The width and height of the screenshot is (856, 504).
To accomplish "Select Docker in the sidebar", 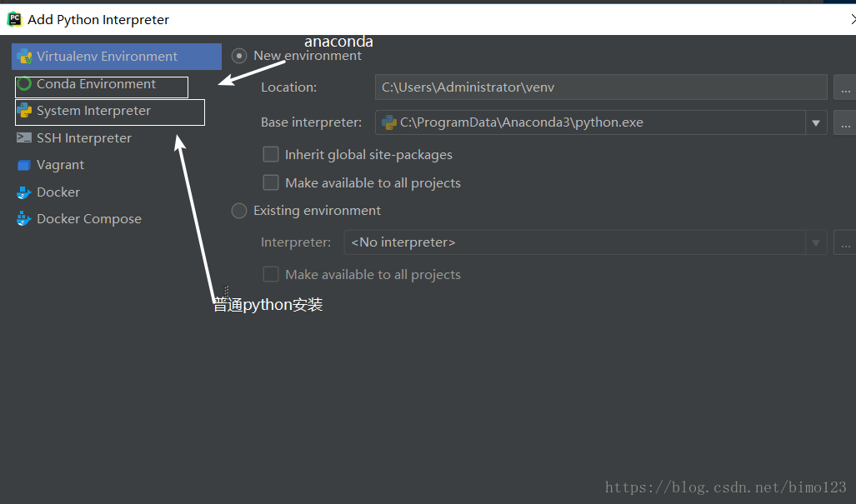I will point(117,192).
